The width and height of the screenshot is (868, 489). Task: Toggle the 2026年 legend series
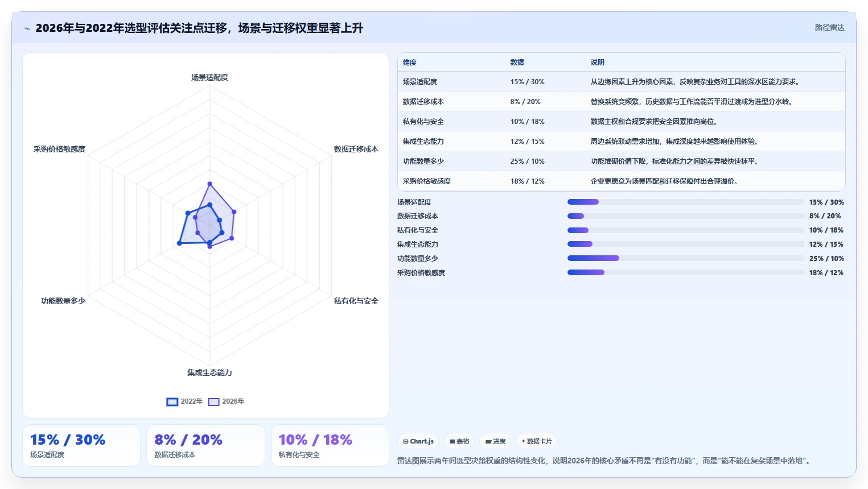(226, 401)
